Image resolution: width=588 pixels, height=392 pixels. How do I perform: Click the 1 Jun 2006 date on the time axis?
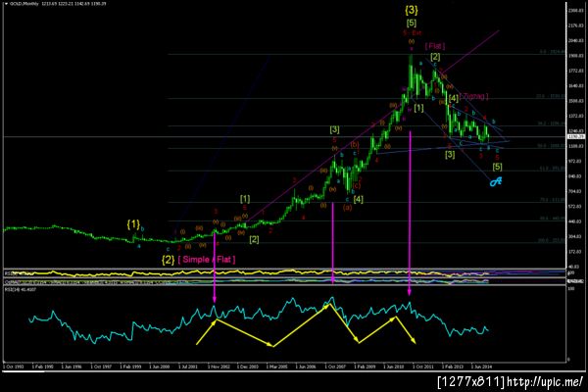306,367
